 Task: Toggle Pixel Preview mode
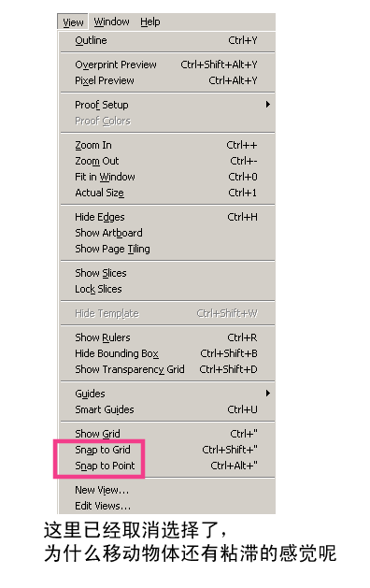[167, 80]
